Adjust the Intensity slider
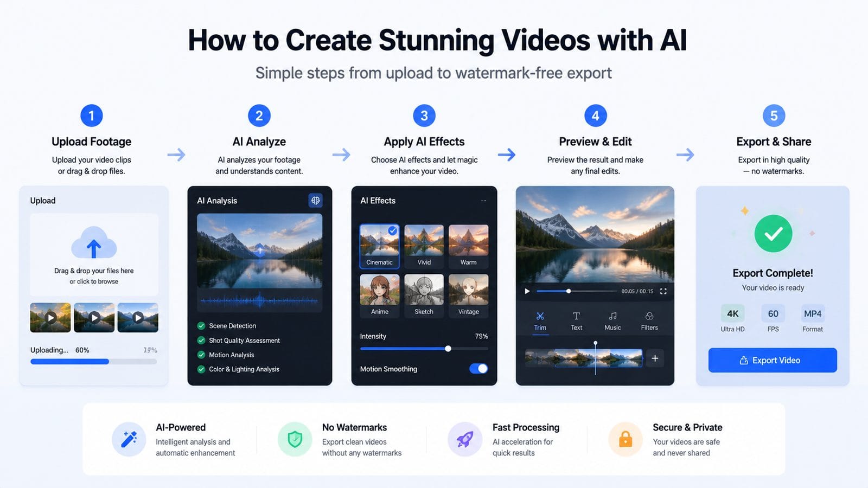The height and width of the screenshot is (488, 868). pyautogui.click(x=424, y=349)
